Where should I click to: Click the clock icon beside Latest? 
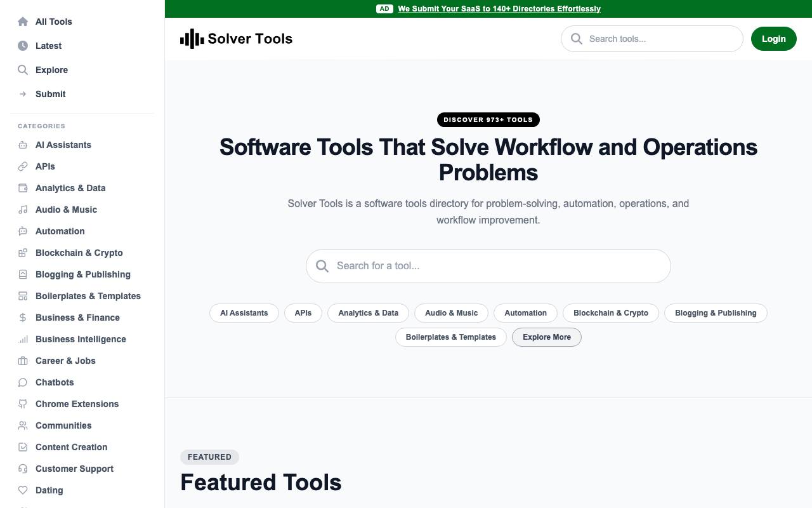point(23,46)
